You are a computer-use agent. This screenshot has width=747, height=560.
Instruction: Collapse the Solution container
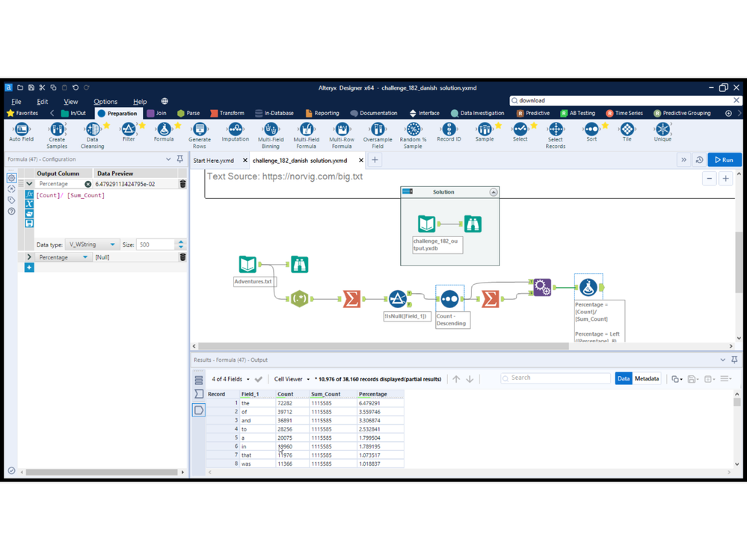coord(494,192)
